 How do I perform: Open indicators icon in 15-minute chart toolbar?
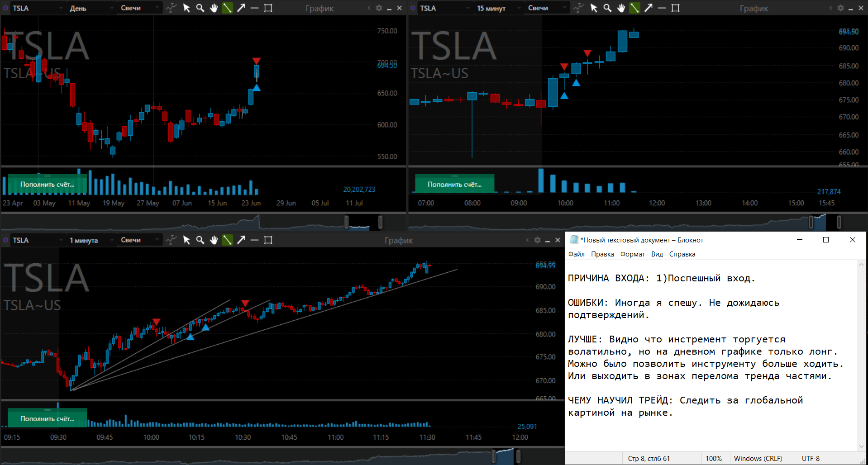(x=578, y=8)
